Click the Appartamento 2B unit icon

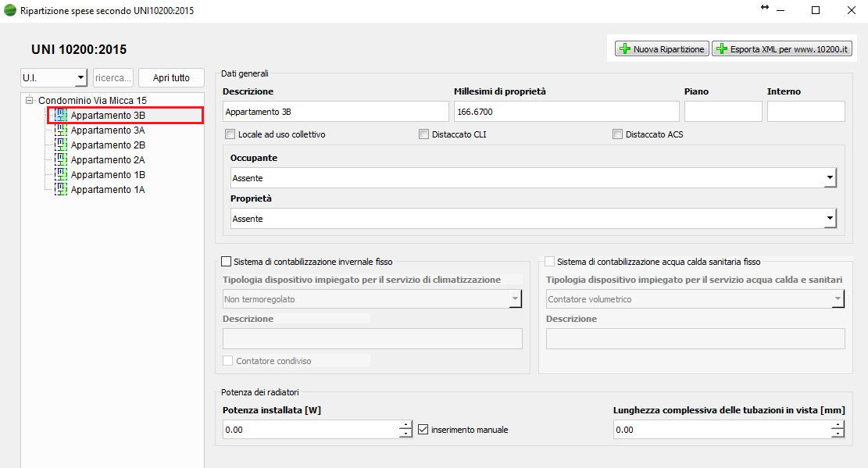61,145
